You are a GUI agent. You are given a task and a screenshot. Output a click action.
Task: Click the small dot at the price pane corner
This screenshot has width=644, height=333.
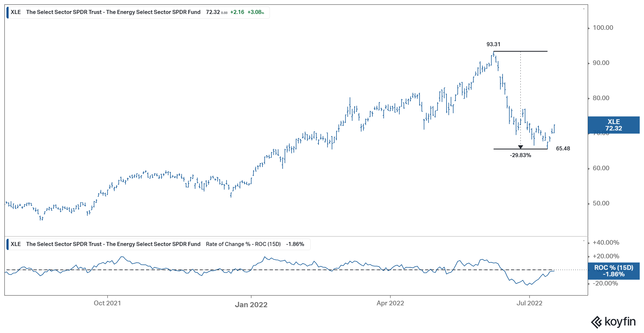tap(584, 9)
